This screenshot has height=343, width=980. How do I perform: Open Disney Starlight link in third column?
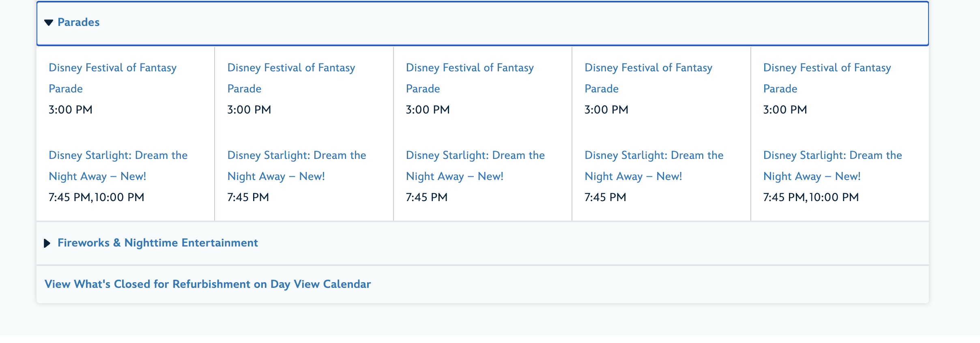click(x=475, y=155)
